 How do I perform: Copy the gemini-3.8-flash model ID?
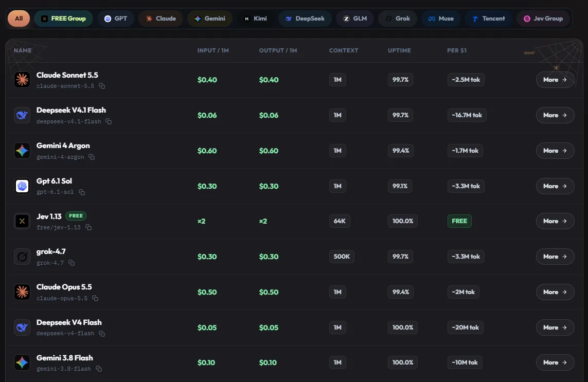99,369
